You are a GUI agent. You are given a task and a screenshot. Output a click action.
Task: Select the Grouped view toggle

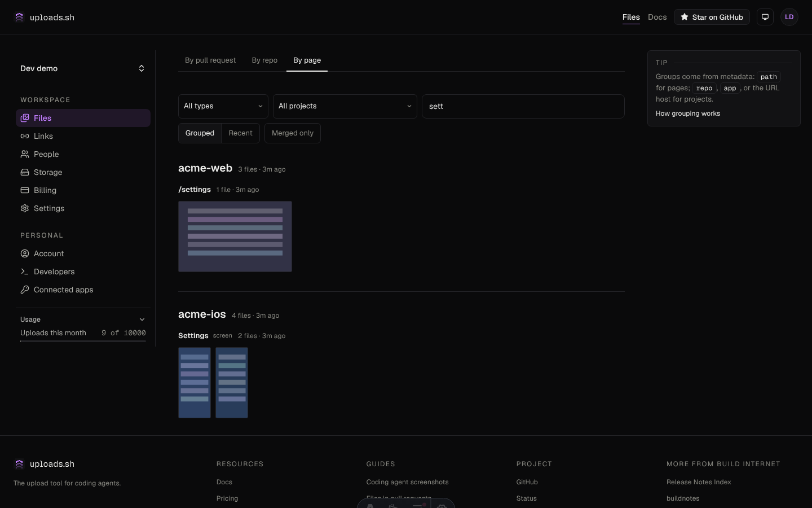tap(200, 133)
